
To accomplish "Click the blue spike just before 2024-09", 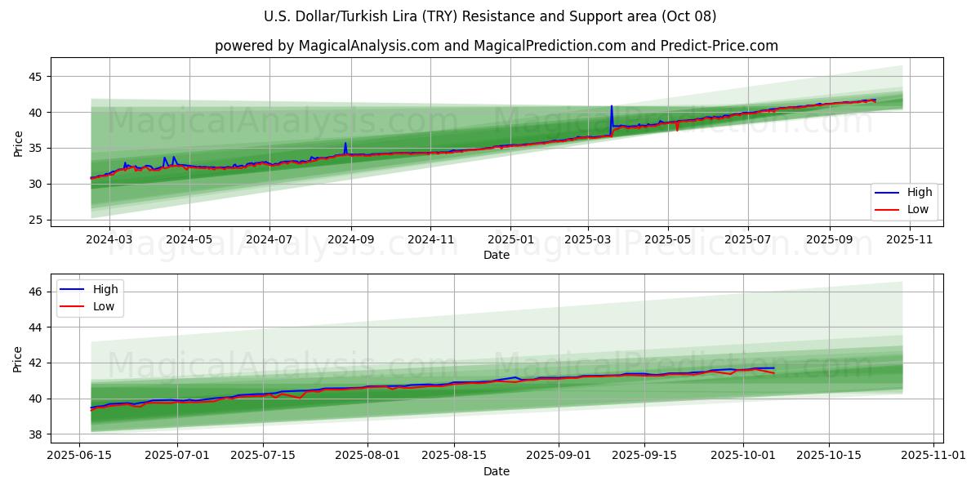I will [x=345, y=145].
